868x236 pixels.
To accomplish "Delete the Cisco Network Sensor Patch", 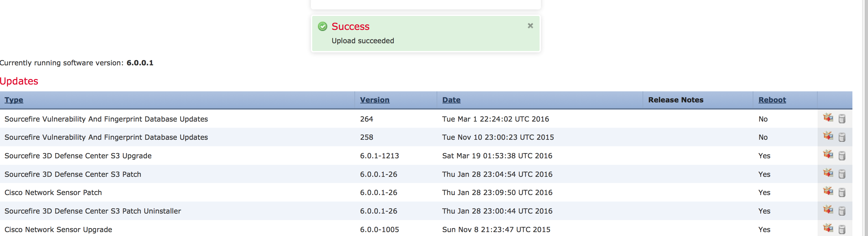I will pyautogui.click(x=842, y=192).
